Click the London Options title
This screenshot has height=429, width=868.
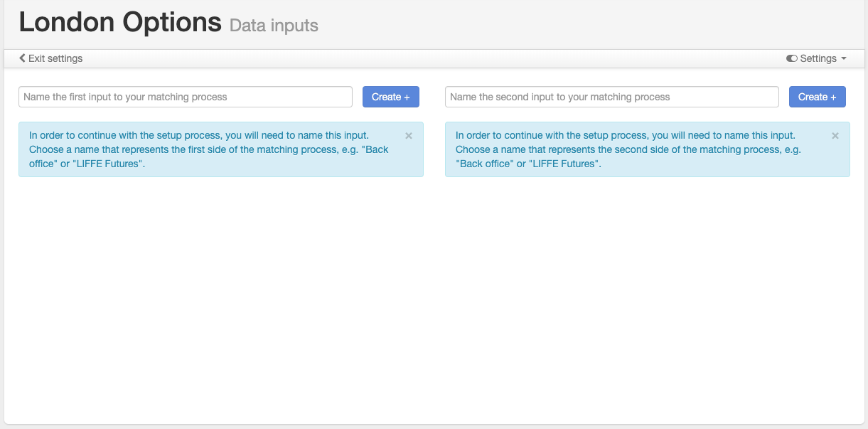pos(119,22)
